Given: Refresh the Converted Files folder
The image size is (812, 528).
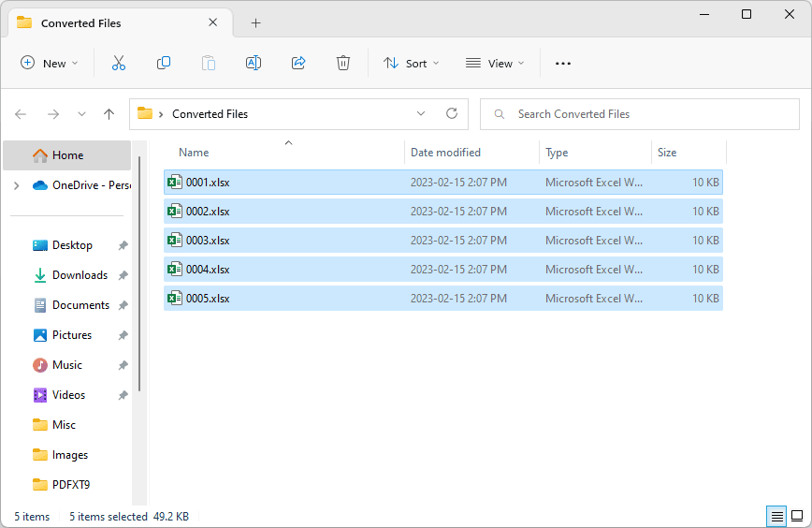Looking at the screenshot, I should (x=452, y=113).
